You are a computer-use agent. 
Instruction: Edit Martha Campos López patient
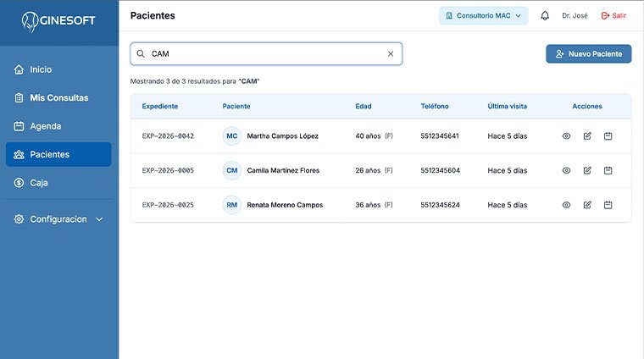[587, 136]
